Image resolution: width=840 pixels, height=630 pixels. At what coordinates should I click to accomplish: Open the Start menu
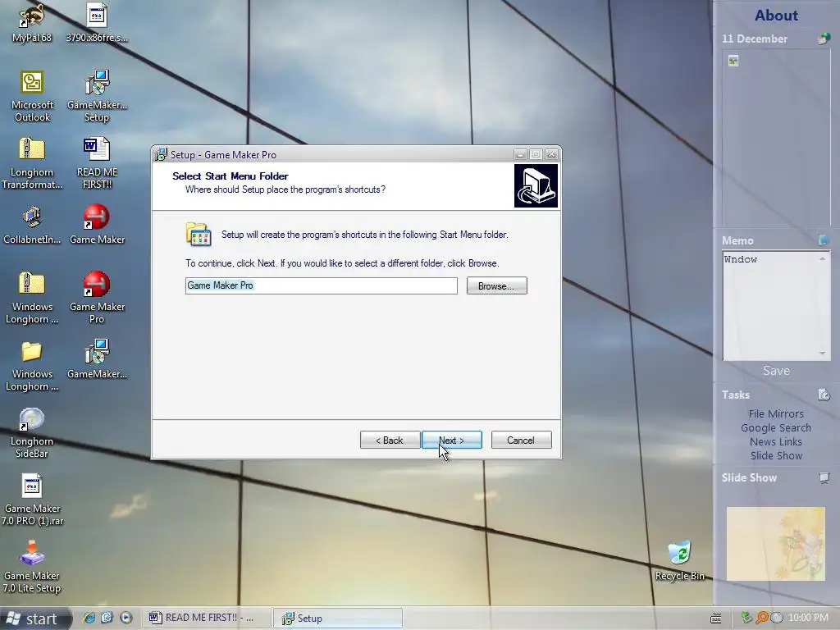[34, 619]
